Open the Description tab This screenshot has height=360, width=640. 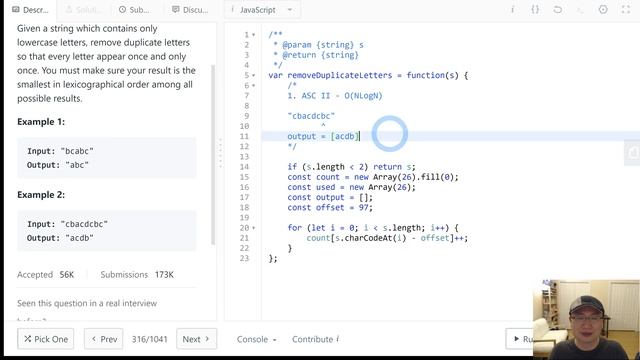(31, 10)
